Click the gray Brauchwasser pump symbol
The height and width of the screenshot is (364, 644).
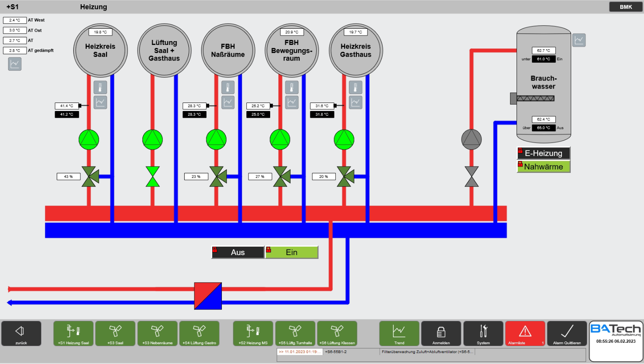pos(471,139)
